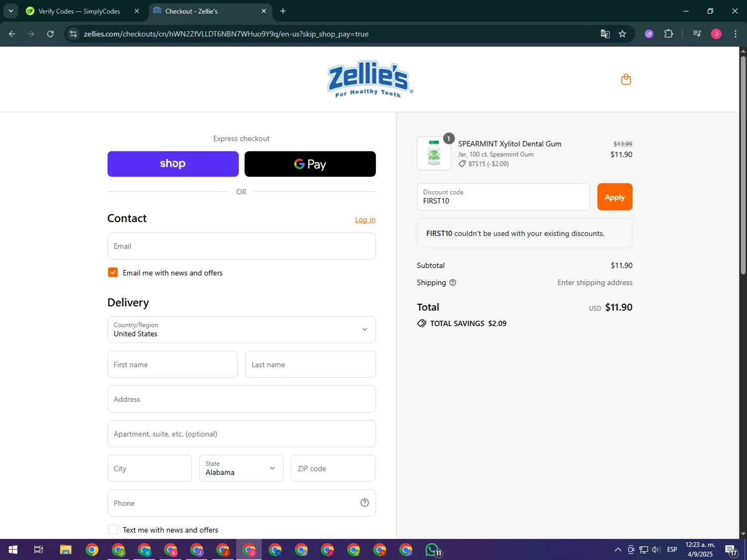The width and height of the screenshot is (747, 560).
Task: Bookmark this page with star icon
Action: [x=622, y=34]
